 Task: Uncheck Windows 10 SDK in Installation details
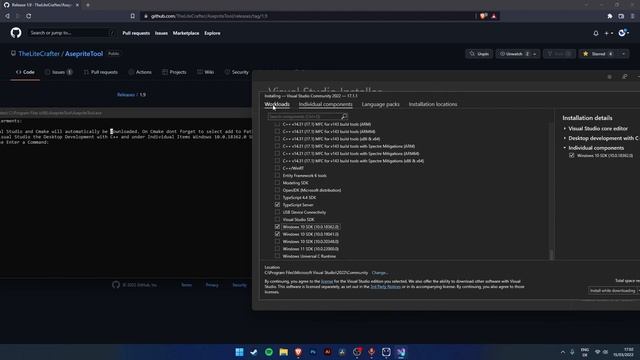tap(571, 155)
